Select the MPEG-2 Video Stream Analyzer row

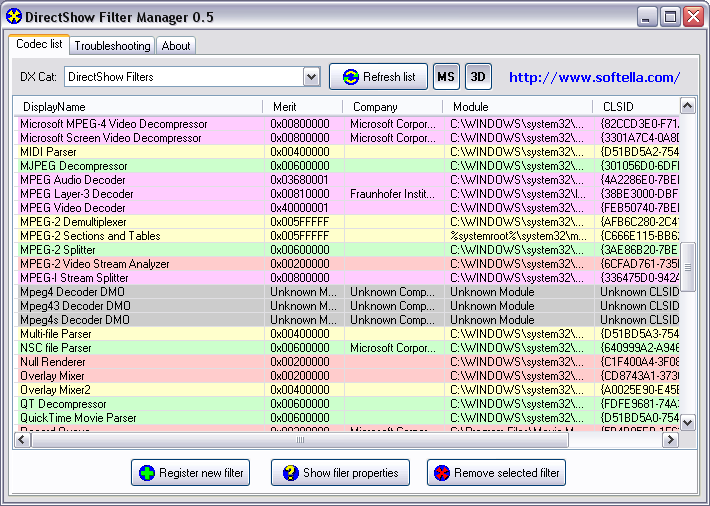pyautogui.click(x=349, y=264)
